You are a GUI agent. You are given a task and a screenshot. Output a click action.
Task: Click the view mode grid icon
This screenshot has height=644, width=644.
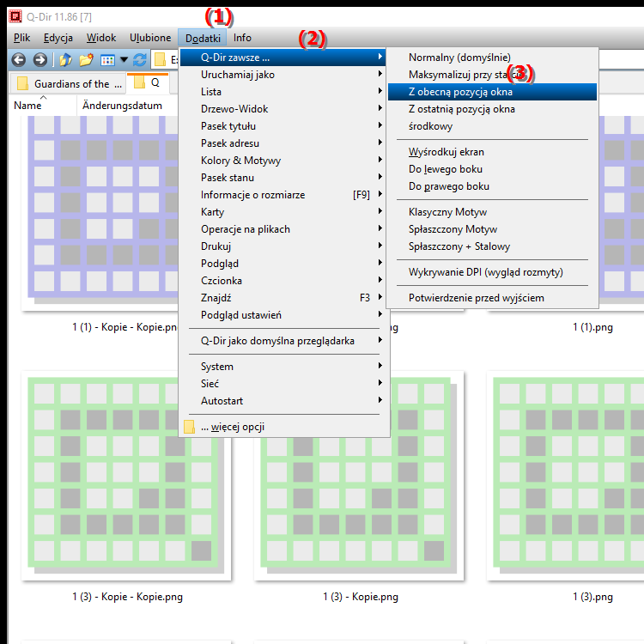[107, 60]
